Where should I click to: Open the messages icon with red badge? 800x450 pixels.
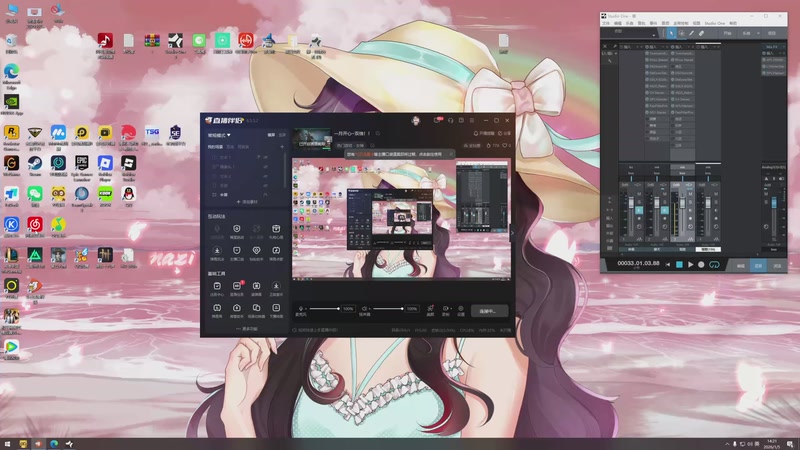(x=438, y=120)
